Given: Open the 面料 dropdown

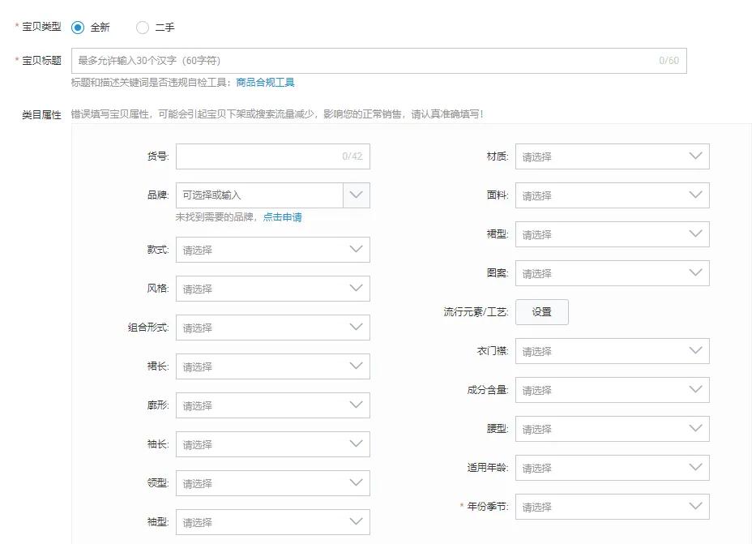Looking at the screenshot, I should (x=612, y=195).
